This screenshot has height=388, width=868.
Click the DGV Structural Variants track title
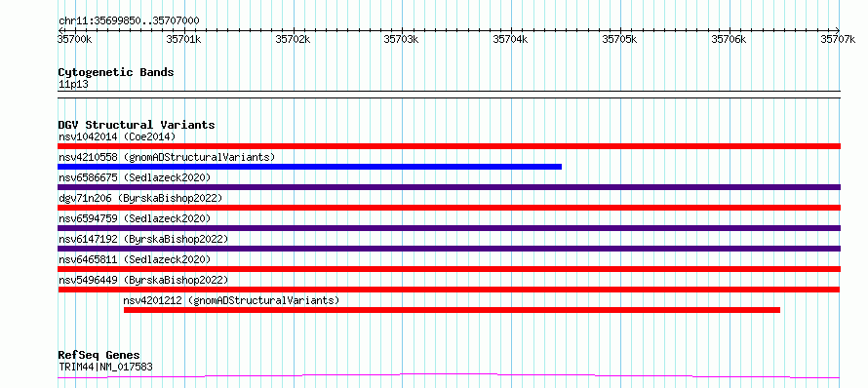[x=137, y=125]
